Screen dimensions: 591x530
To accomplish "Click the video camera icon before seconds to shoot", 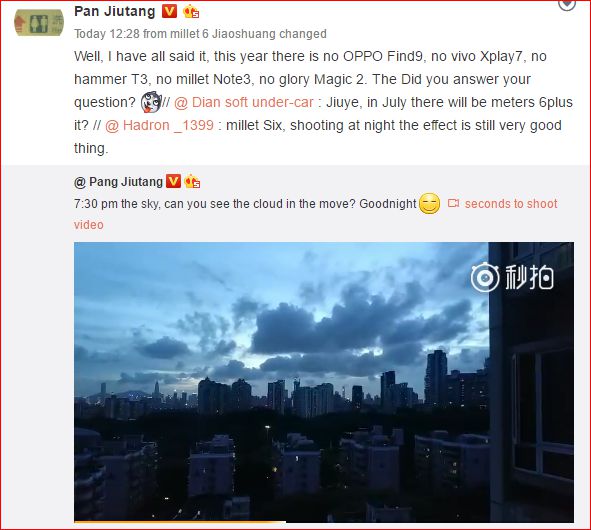I will click(453, 203).
